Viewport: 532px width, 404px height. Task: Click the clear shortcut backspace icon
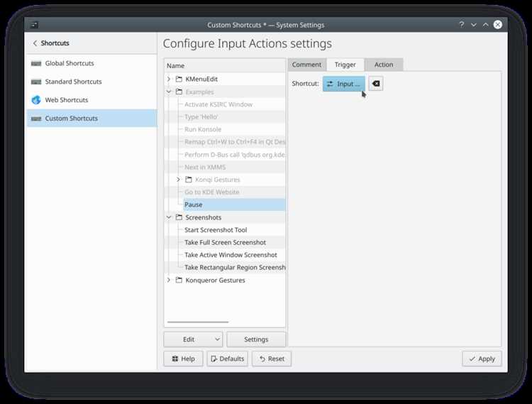376,84
